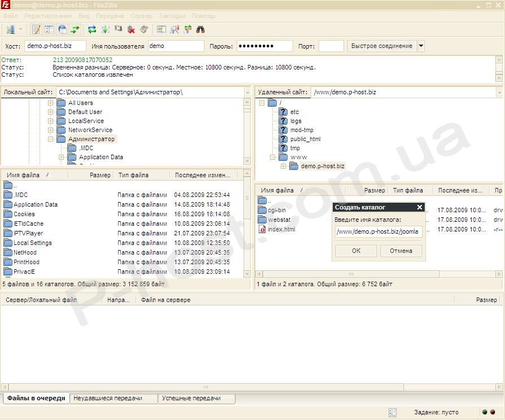Click the webstat folder icon in remote list
This screenshot has height=420, width=505.
point(262,220)
